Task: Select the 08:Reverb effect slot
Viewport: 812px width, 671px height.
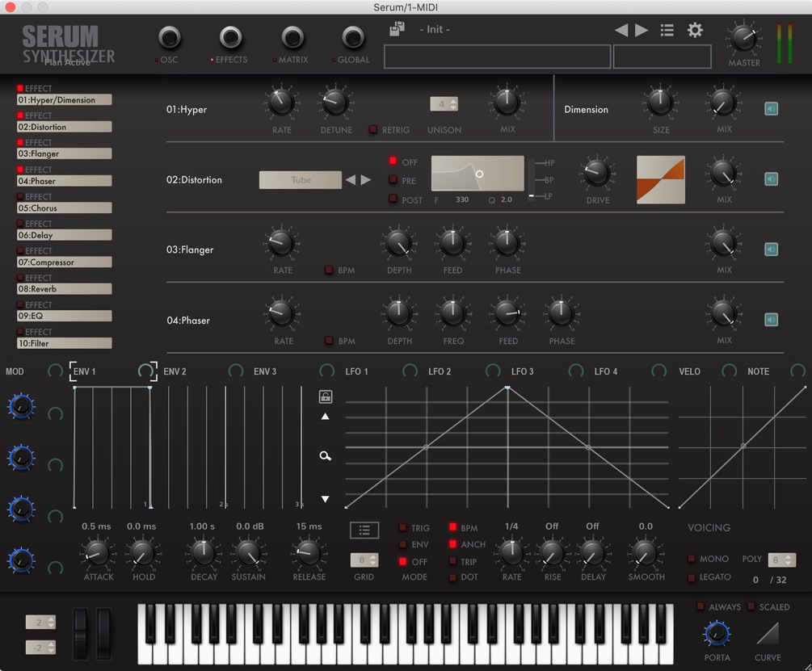Action: coord(64,289)
